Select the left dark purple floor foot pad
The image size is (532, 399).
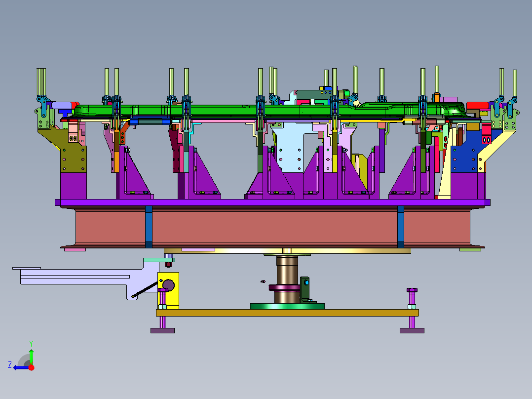coord(162,330)
